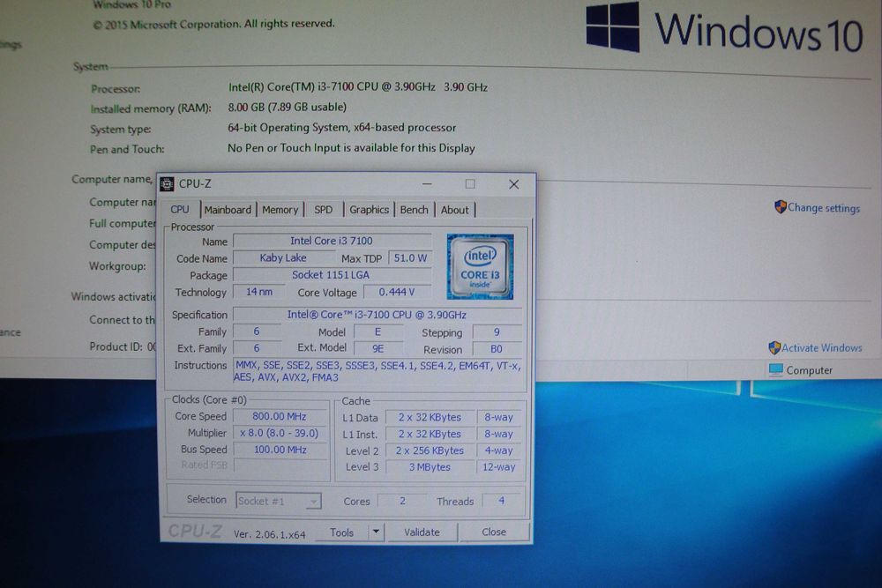Screen dimensions: 882x588
Task: Select the CPU tab in CPU-Z
Action: tap(180, 209)
